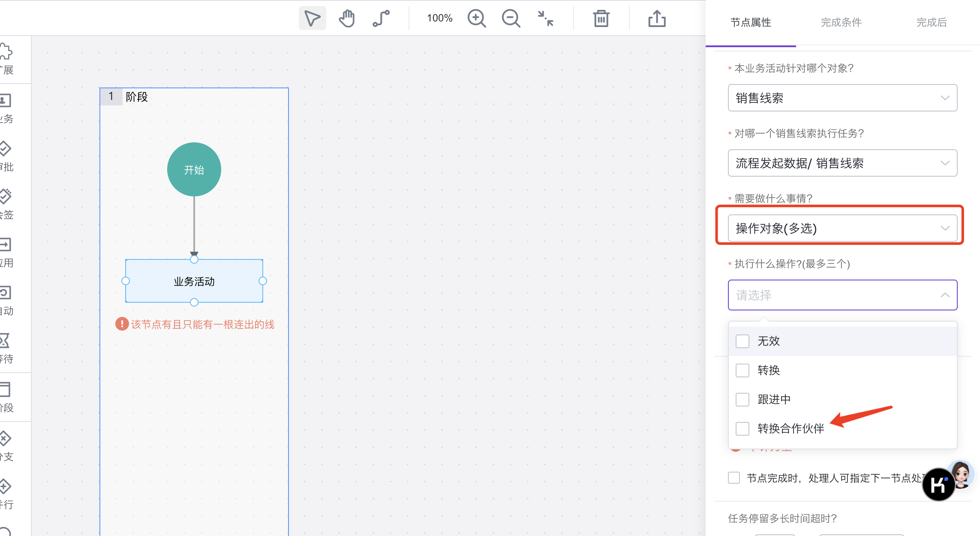
Task: Open the 销售线索 object dropdown
Action: click(x=842, y=98)
